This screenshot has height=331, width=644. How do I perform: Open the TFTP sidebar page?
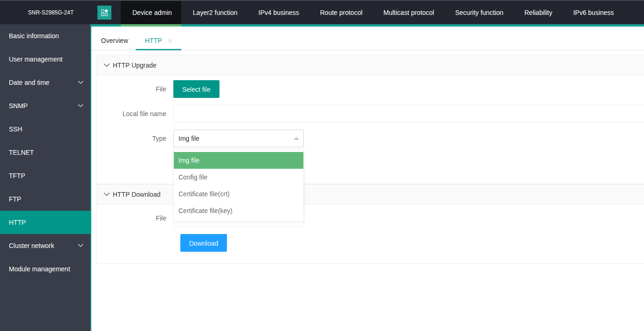(45, 176)
